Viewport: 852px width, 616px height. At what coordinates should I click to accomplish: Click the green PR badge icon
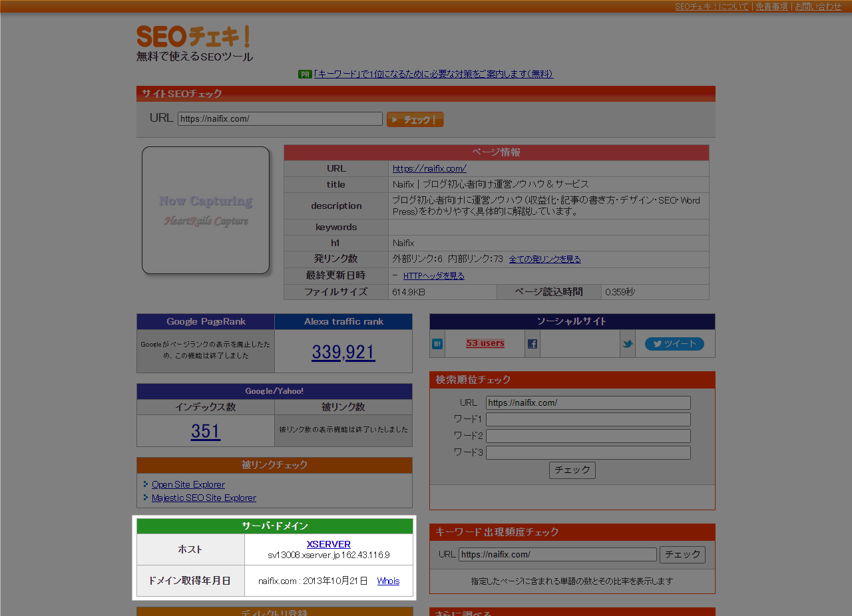305,75
